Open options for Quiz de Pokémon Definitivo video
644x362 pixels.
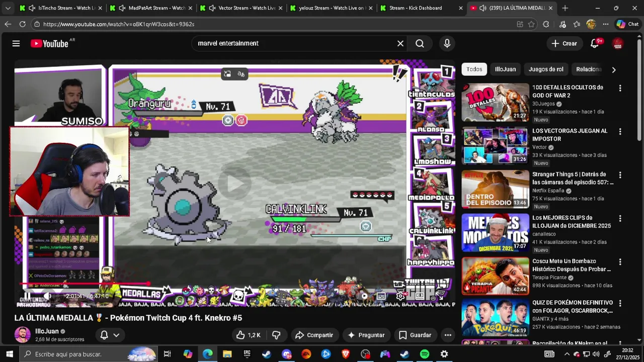click(x=620, y=303)
